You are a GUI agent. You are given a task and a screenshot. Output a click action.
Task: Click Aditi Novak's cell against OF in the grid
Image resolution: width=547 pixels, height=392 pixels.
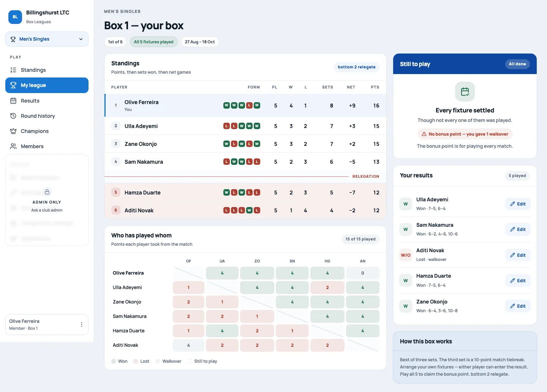tap(188, 345)
